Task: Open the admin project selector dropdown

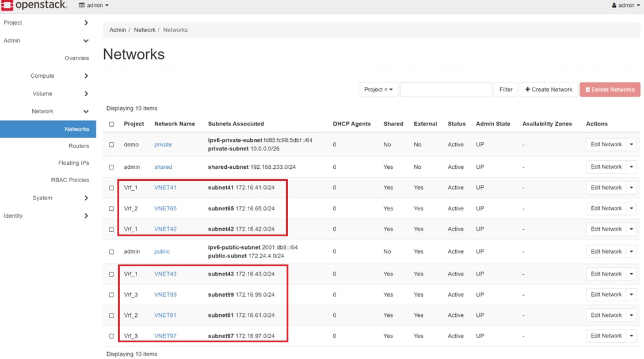Action: pyautogui.click(x=94, y=5)
